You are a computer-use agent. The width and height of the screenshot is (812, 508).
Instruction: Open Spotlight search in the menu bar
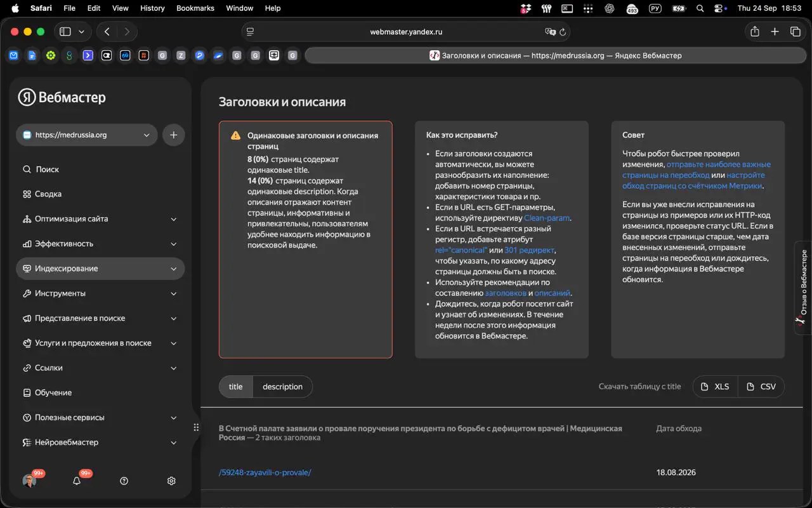700,8
